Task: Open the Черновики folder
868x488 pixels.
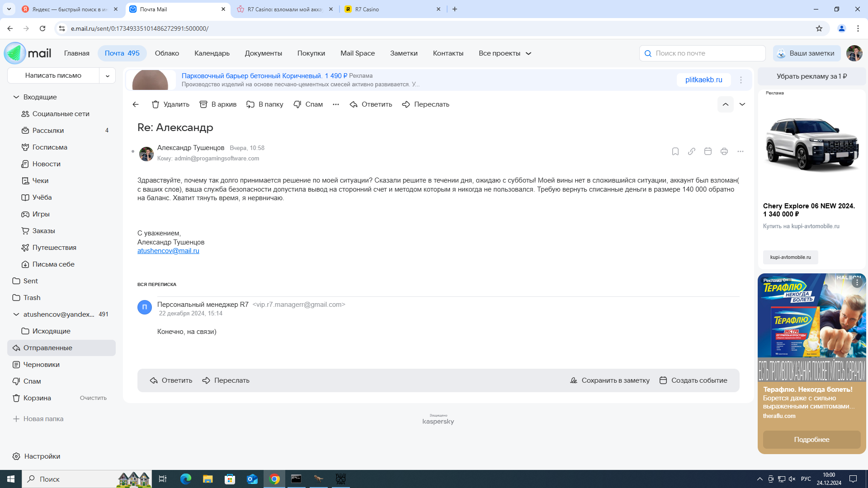Action: (x=61, y=365)
